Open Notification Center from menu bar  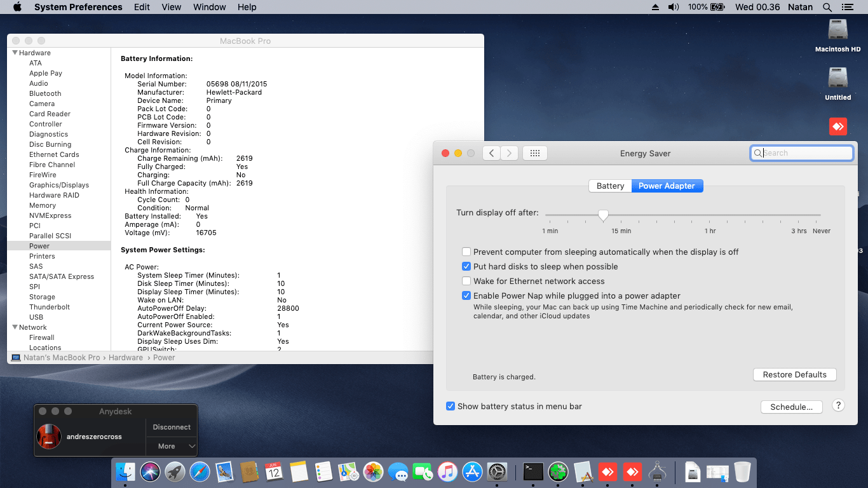point(846,7)
